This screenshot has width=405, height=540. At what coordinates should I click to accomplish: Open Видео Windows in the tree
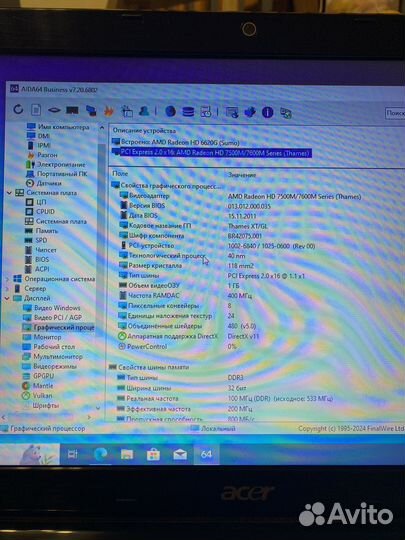(57, 308)
